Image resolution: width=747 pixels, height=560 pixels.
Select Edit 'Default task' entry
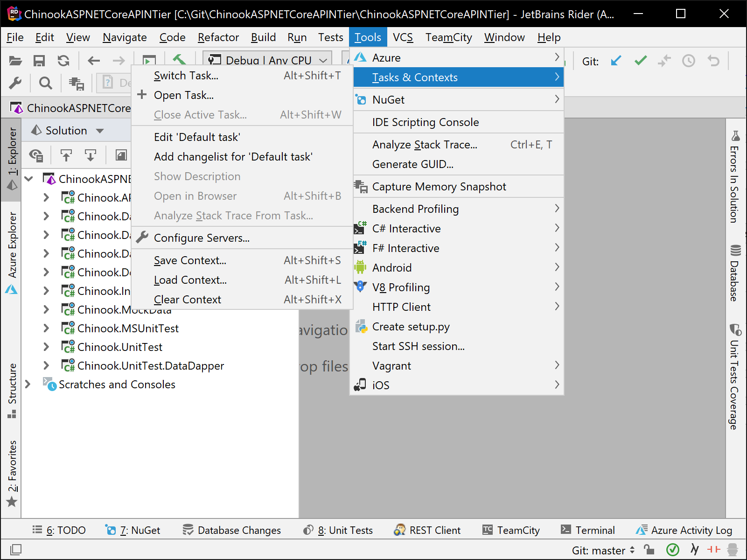[242, 137]
